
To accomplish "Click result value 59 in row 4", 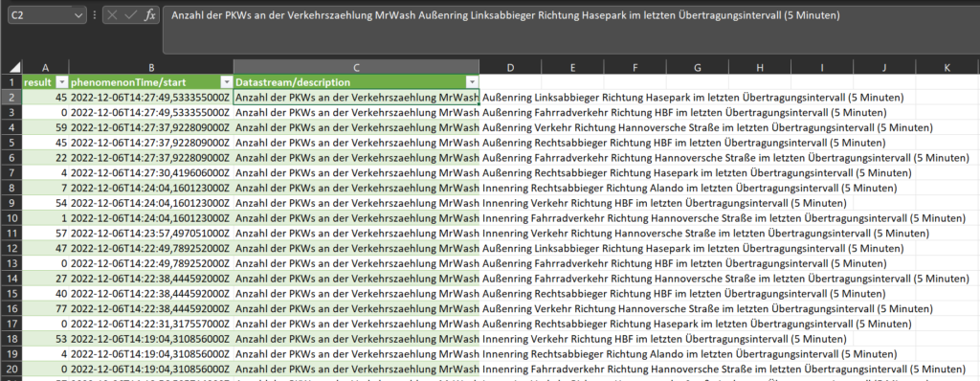I will click(x=45, y=127).
